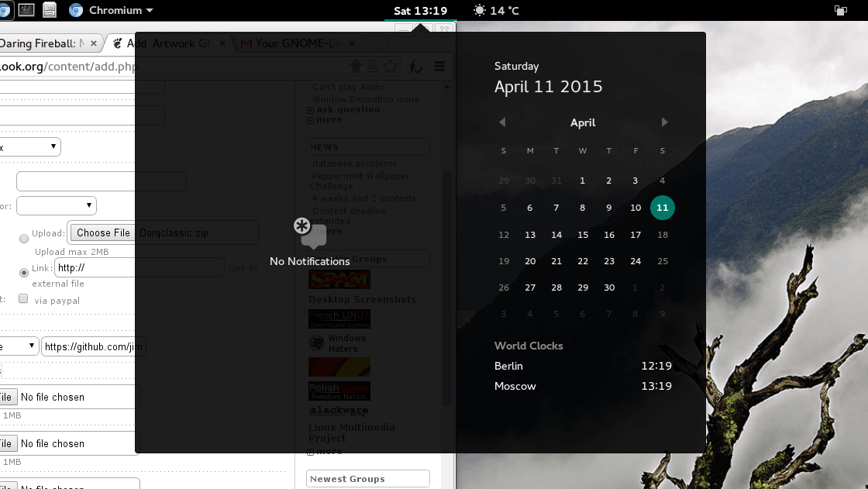Select May 9 in the calendar
868x489 pixels.
662,314
